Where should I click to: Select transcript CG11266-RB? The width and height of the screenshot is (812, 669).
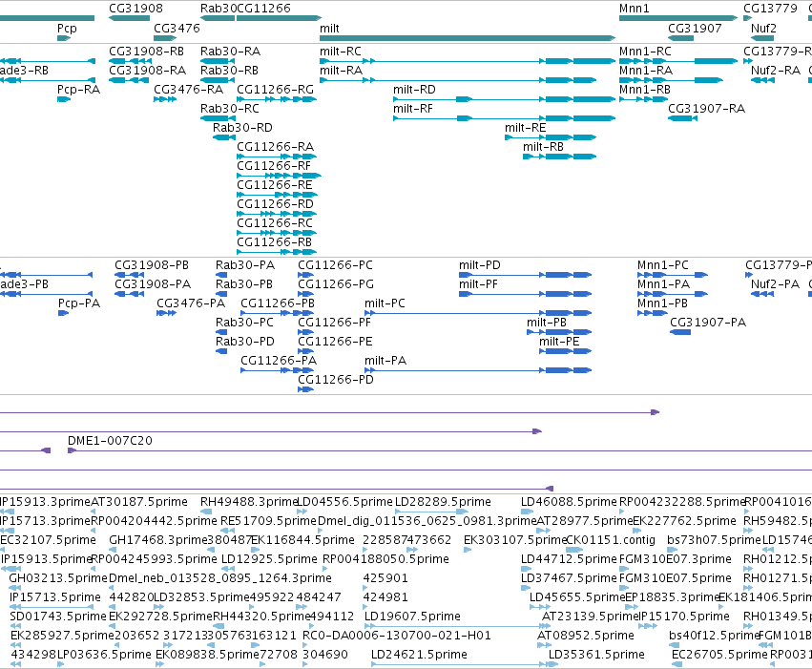275,242
